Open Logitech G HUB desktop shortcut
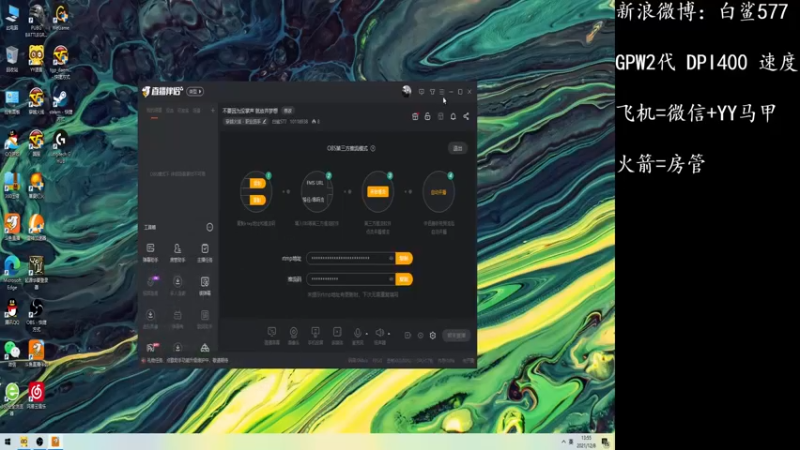 pyautogui.click(x=61, y=145)
